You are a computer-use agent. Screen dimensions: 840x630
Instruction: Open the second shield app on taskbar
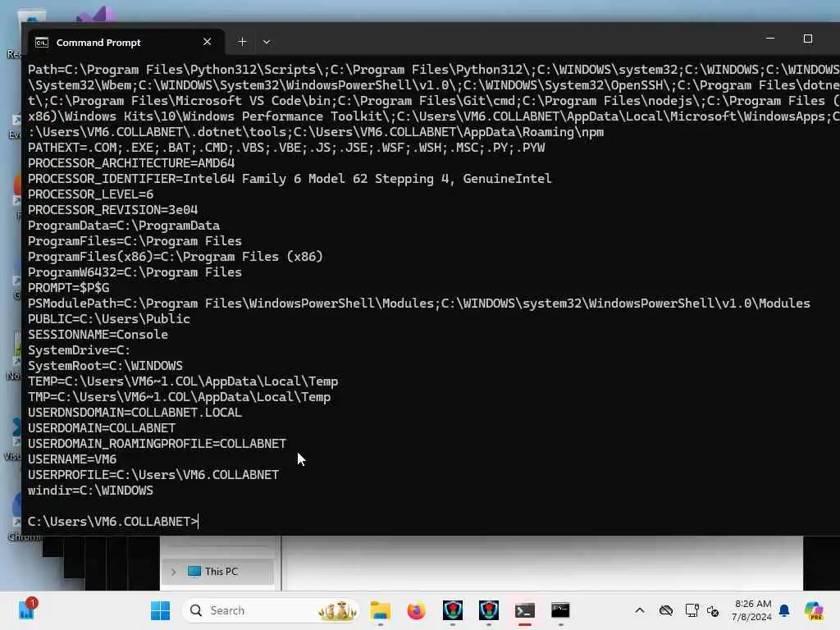[x=489, y=610]
